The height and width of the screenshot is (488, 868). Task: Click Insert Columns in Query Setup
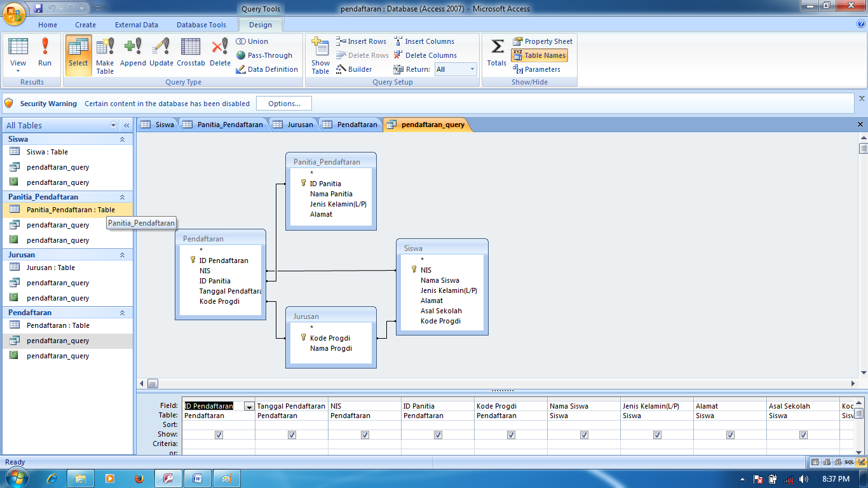pyautogui.click(x=424, y=41)
